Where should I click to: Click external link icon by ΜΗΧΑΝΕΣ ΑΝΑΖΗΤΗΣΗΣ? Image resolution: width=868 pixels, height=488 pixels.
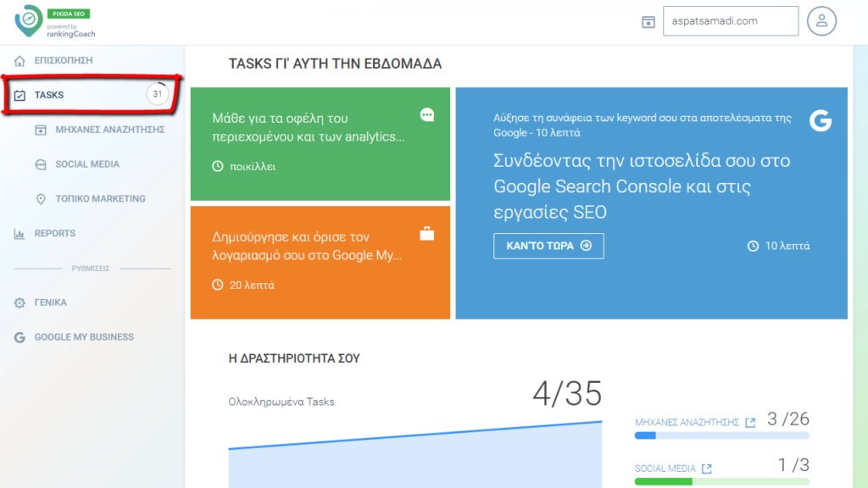point(750,422)
